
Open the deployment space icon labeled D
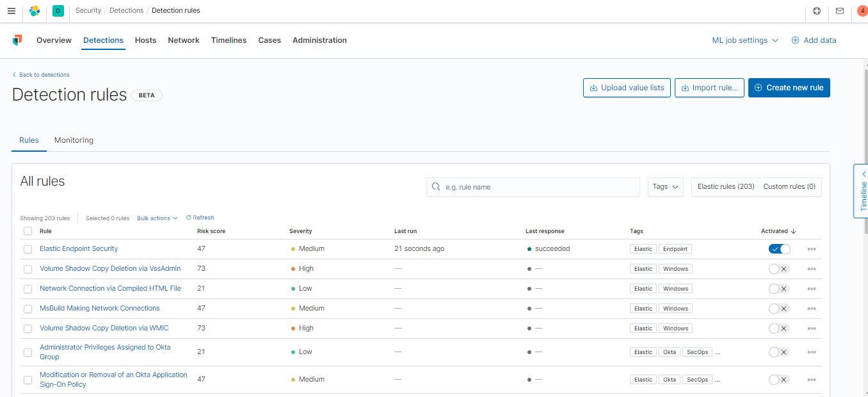(58, 11)
